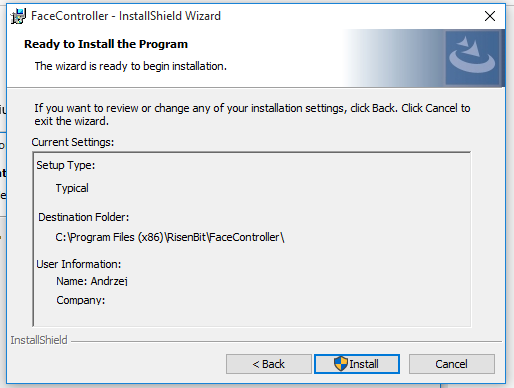Close the InstallShield Wizard window
The height and width of the screenshot is (388, 514).
coord(490,16)
